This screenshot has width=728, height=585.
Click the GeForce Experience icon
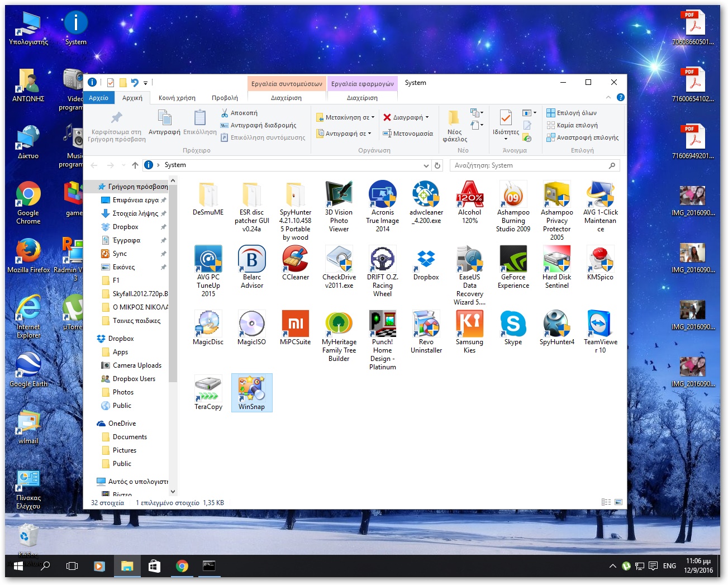pos(513,260)
